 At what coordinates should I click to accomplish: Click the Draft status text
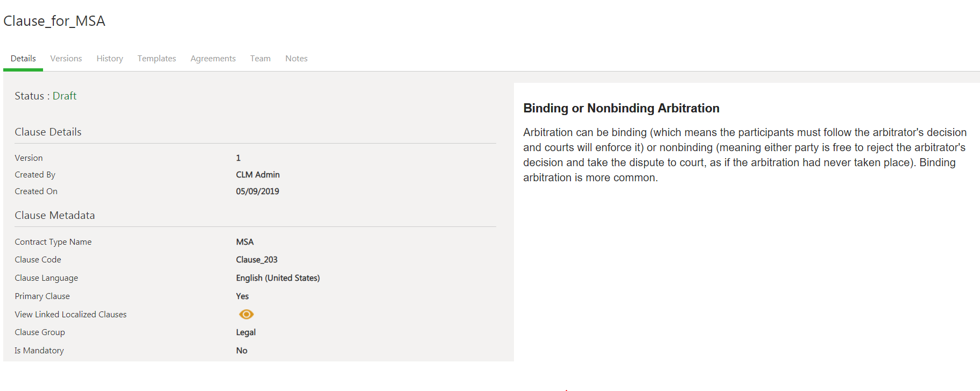65,96
